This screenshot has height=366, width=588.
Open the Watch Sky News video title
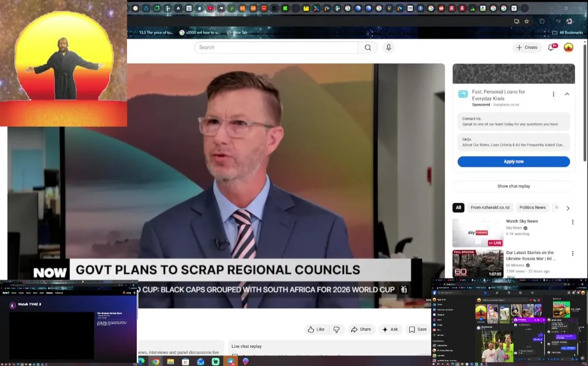point(521,221)
